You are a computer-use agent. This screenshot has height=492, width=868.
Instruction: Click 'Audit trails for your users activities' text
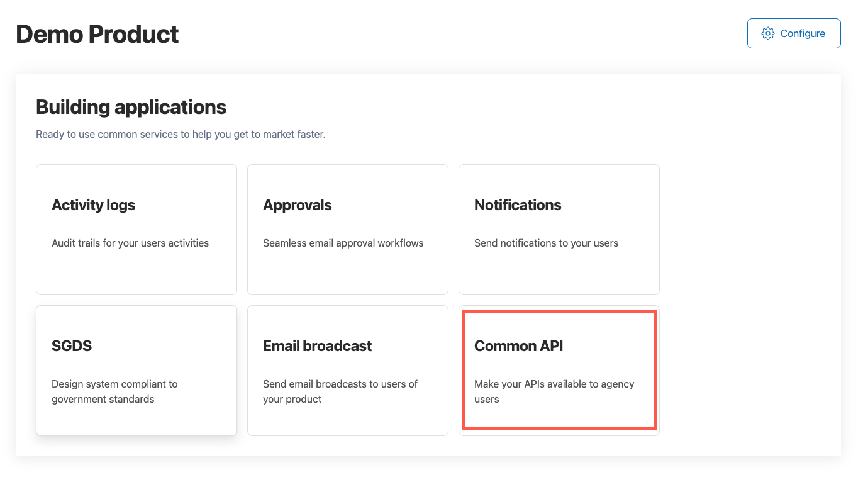tap(130, 243)
